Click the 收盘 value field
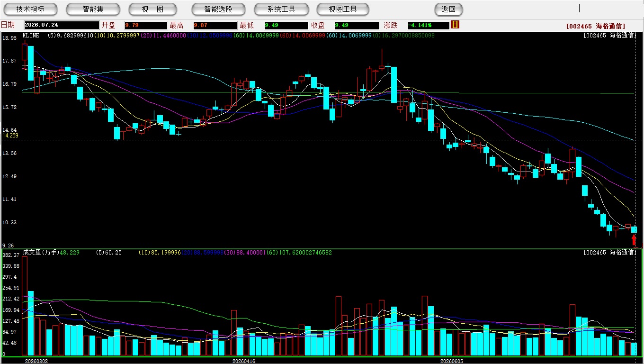Image resolution: width=644 pixels, height=364 pixels. [x=357, y=25]
